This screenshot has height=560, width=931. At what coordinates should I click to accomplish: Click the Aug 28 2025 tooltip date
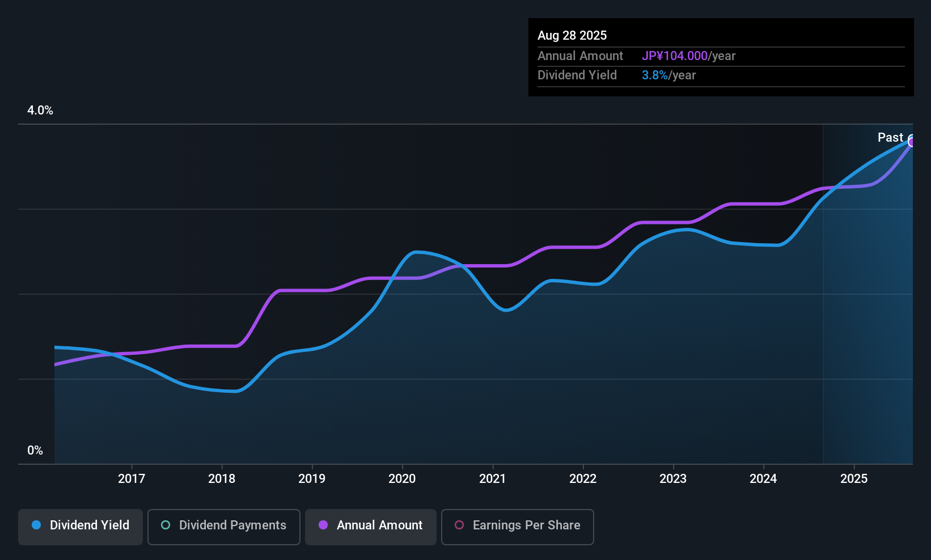click(x=572, y=36)
